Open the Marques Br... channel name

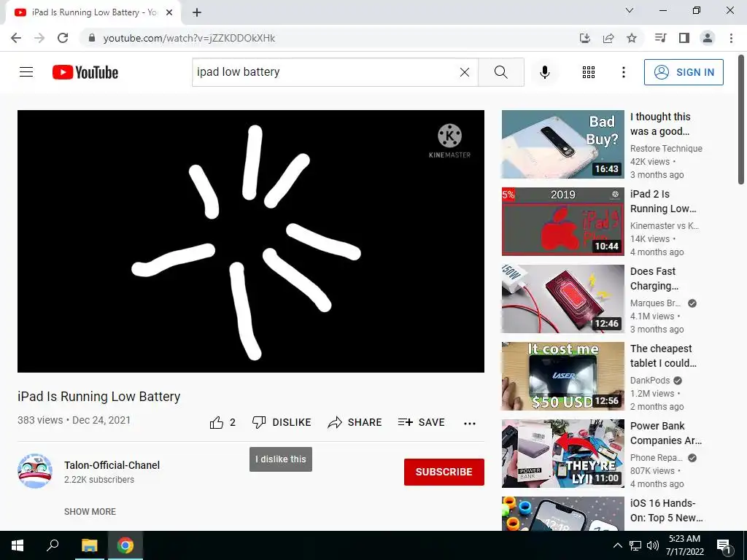[656, 303]
